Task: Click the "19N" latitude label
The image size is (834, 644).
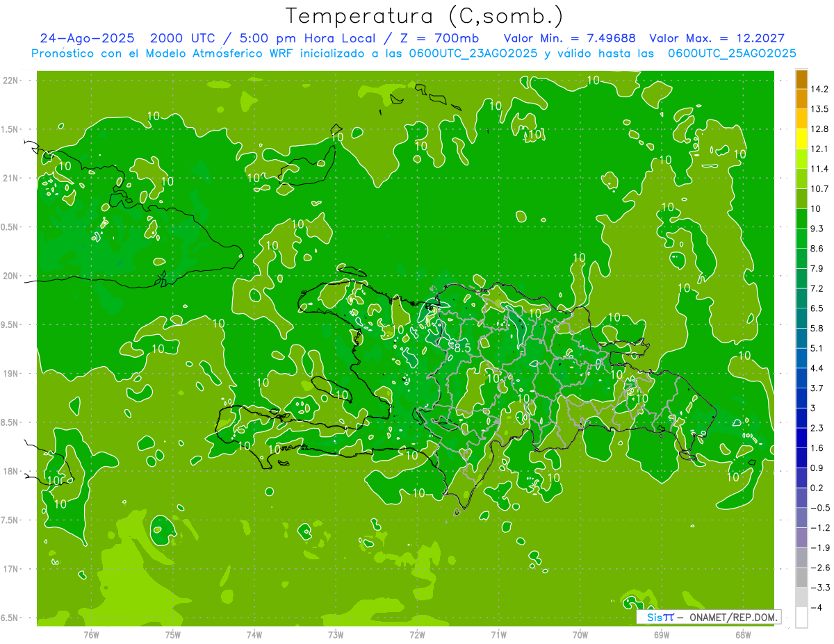Action: coord(10,374)
